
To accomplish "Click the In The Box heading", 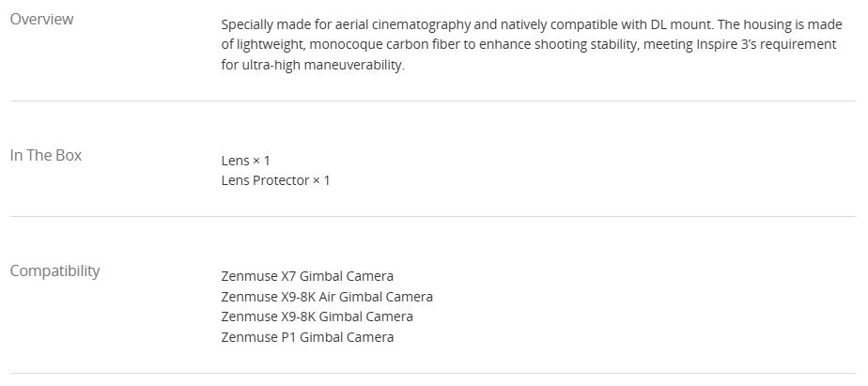I will (46, 156).
